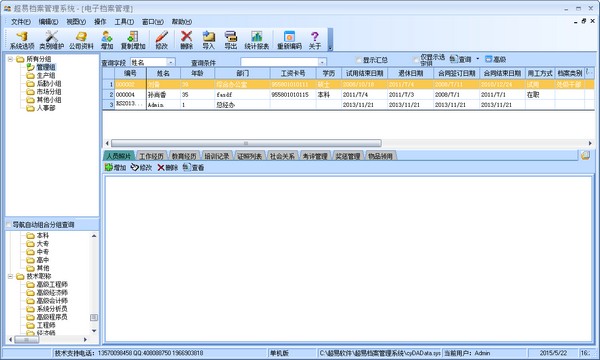Viewport: 600px width, 360px height.
Task: Open 公司资料 company info icon
Action: 81,40
